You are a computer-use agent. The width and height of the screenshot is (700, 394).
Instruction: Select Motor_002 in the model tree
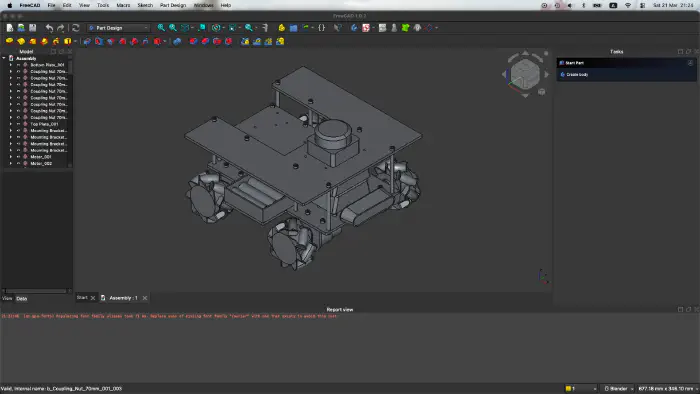[x=41, y=164]
